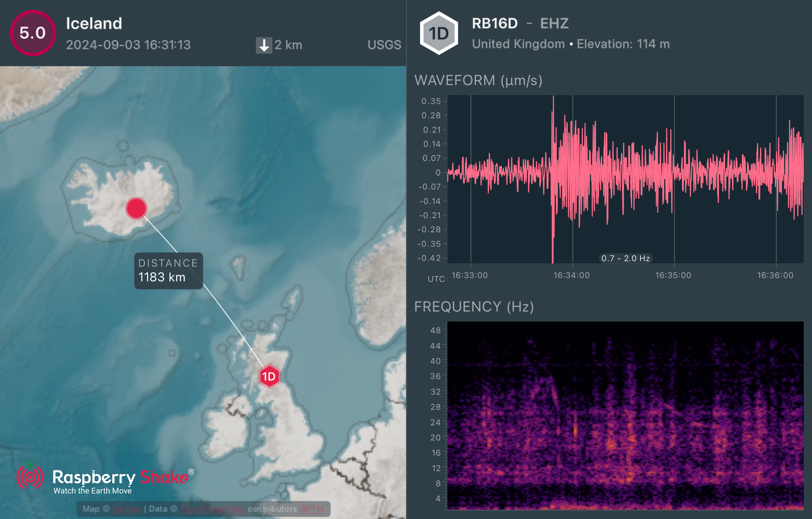812x519 pixels.
Task: Click Elevation: 114 m text
Action: (623, 44)
